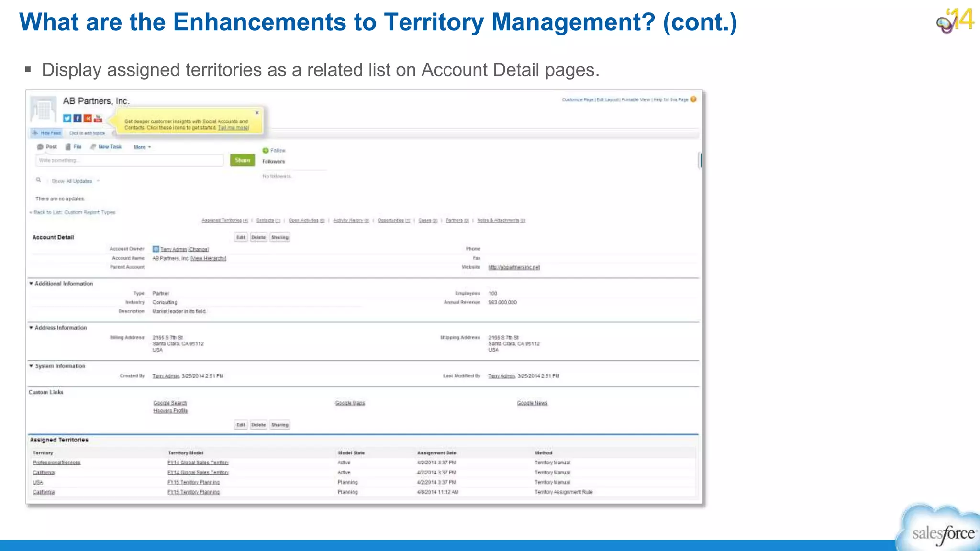980x551 pixels.
Task: Open the Google Search custom link
Action: point(170,403)
